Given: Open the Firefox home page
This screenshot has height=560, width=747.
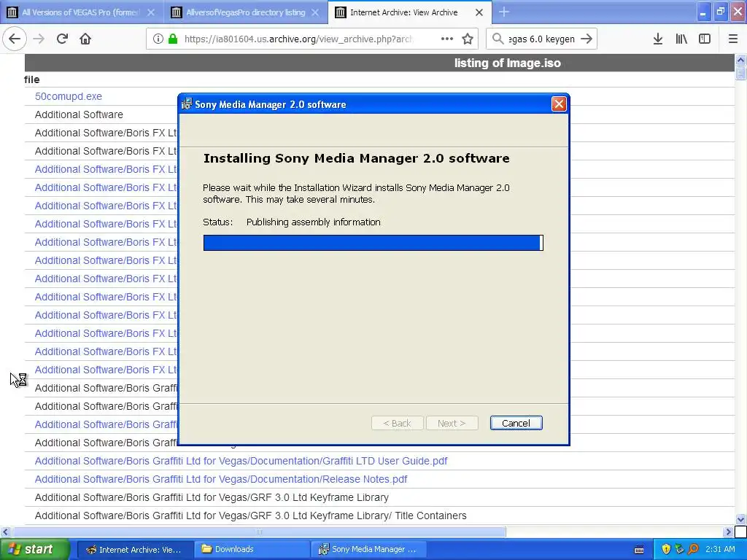Looking at the screenshot, I should tap(85, 39).
